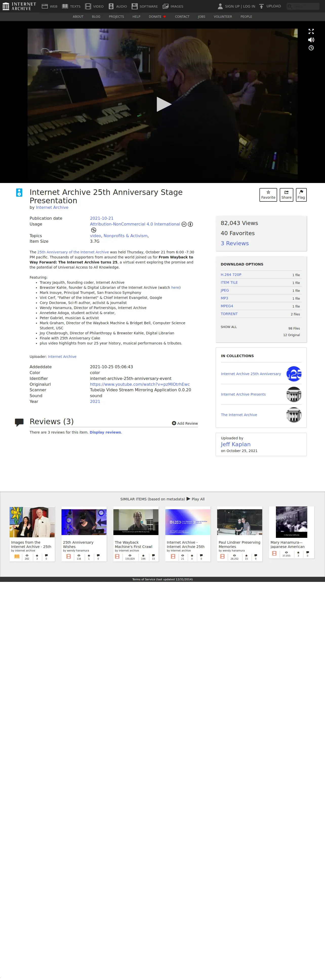Click the Internet Archive author link under title
The height and width of the screenshot is (980, 325).
52,207
